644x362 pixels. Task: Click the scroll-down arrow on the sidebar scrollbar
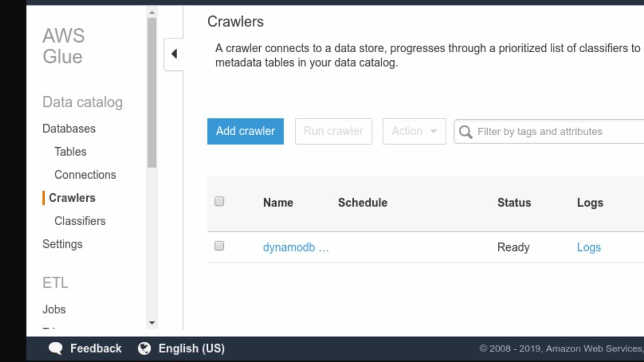[152, 323]
